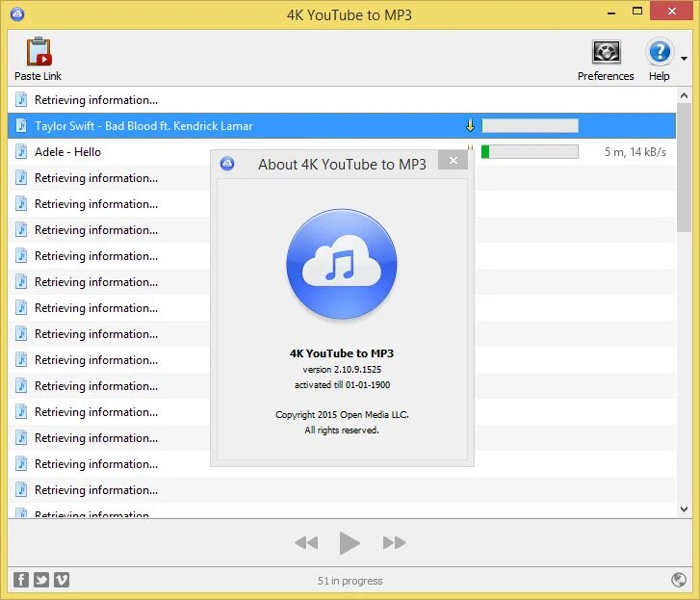This screenshot has width=700, height=600.
Task: Expand the dropdown arrow next to Help
Action: 684,59
